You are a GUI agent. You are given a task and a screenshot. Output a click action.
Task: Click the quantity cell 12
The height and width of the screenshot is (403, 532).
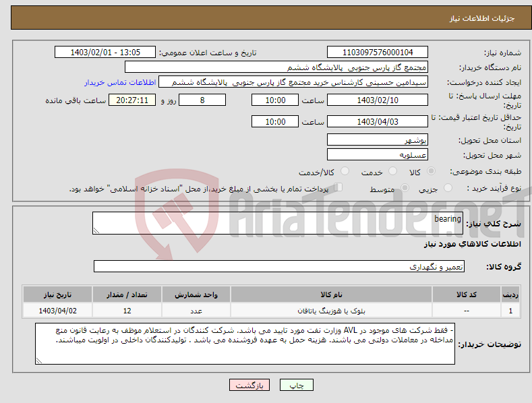pyautogui.click(x=127, y=311)
